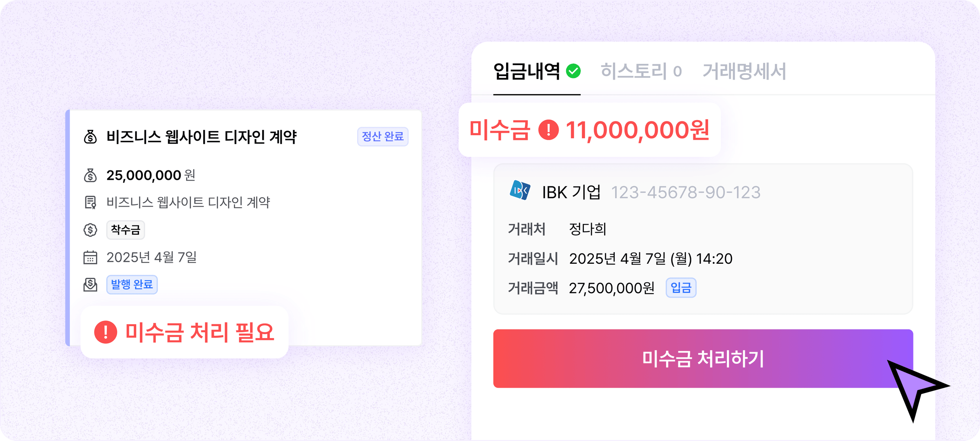Switch to the 거래명세서 tab
980x441 pixels.
(x=744, y=71)
